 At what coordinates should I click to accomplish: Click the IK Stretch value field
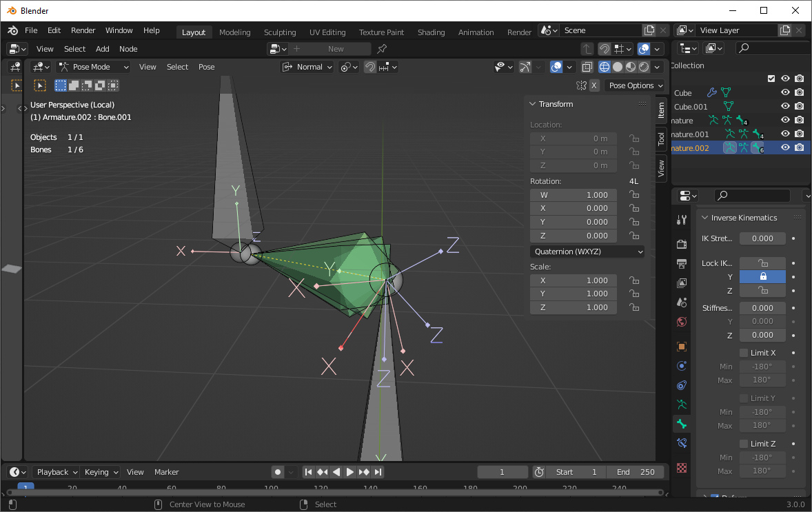(762, 238)
